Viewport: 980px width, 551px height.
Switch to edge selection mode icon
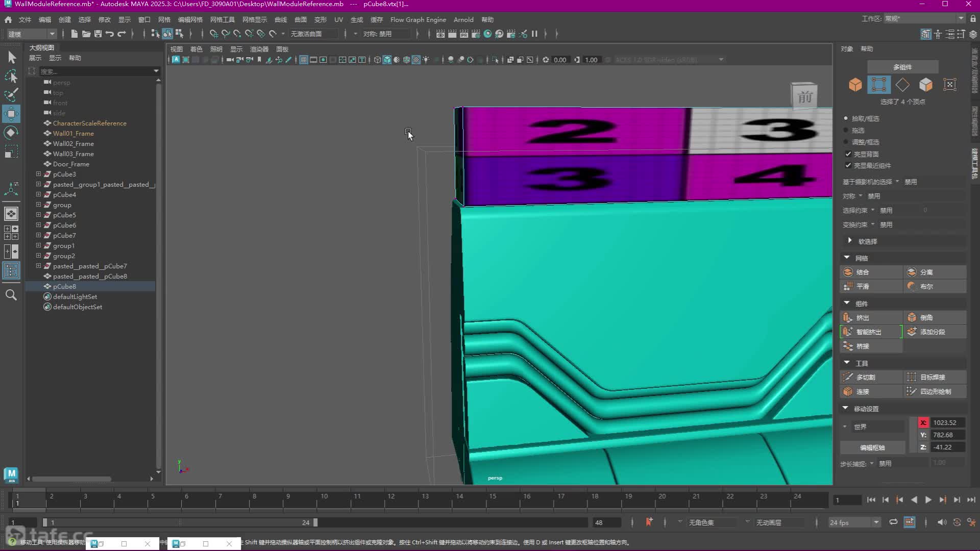tap(902, 85)
